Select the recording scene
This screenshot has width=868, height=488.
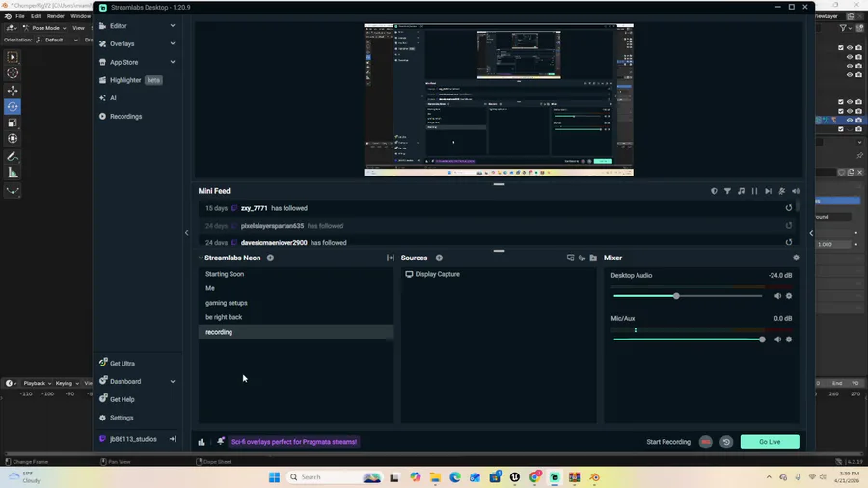tap(296, 332)
